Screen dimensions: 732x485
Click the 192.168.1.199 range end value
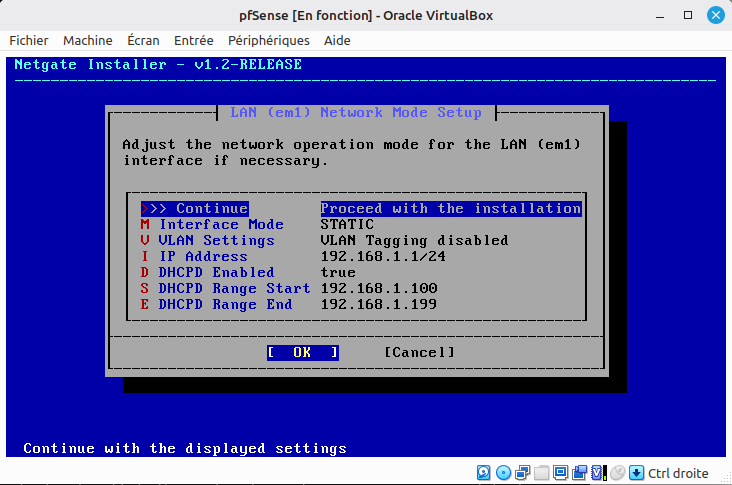click(x=379, y=304)
